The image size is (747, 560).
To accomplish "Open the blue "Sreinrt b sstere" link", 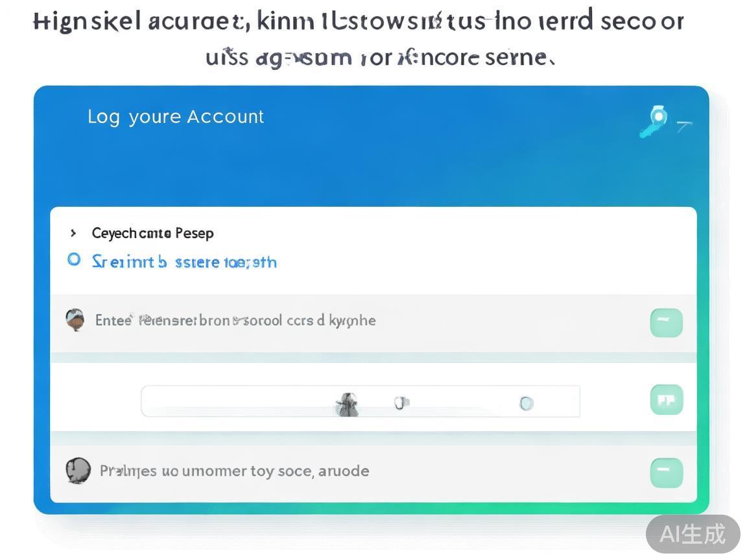I will tap(184, 262).
